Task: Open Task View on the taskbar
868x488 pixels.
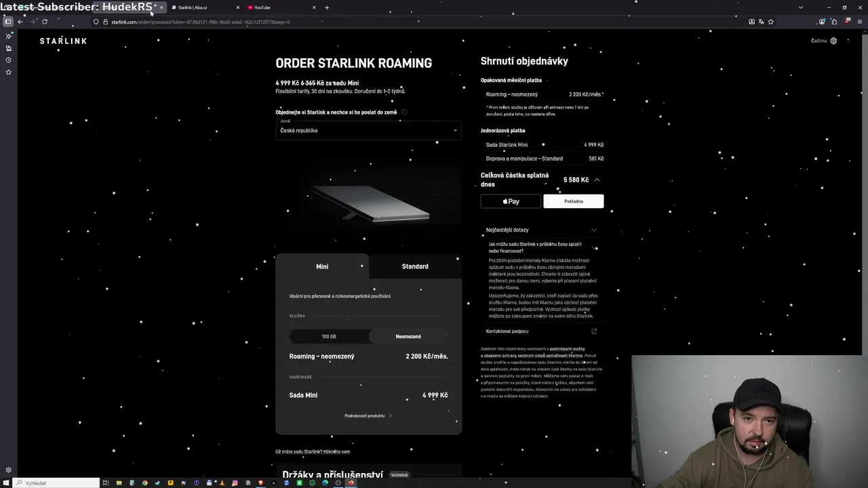Action: (x=106, y=483)
